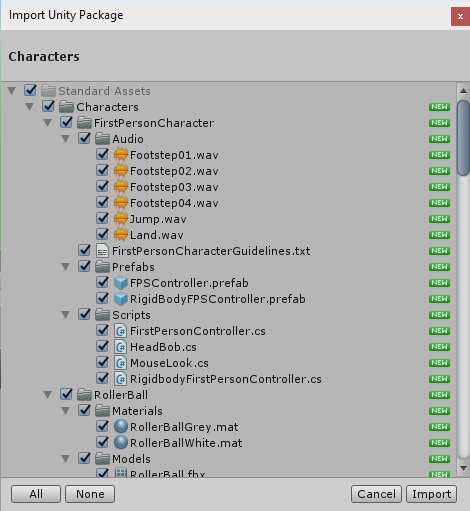This screenshot has height=511, width=470.
Task: Click the scrollbar down arrow
Action: 463,469
